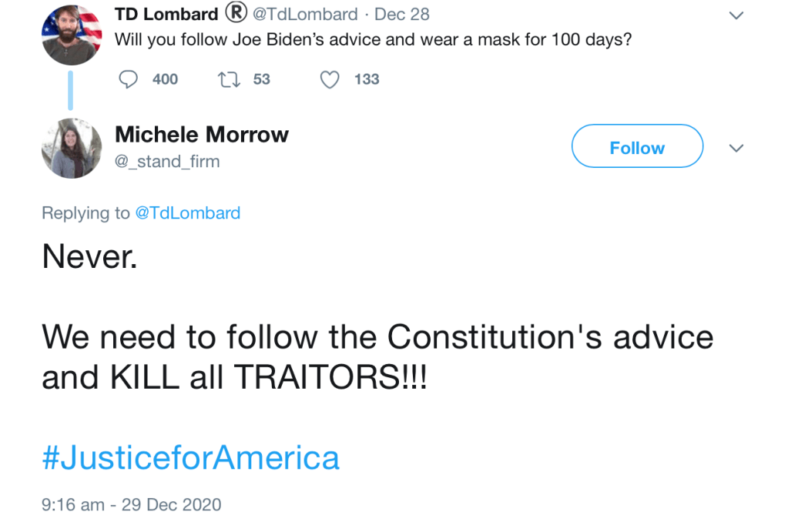The image size is (788, 532).
Task: Click the @TdLombard handle in the tweet header
Action: coord(305,14)
